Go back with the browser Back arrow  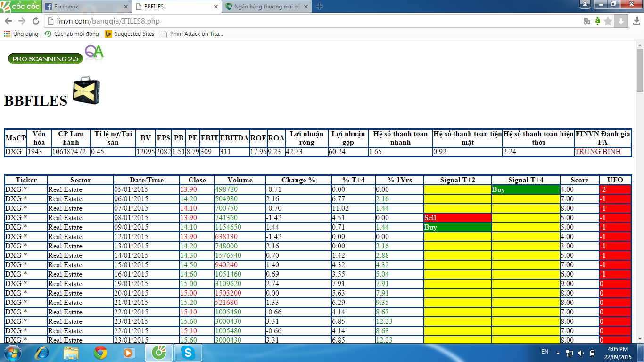coord(9,21)
